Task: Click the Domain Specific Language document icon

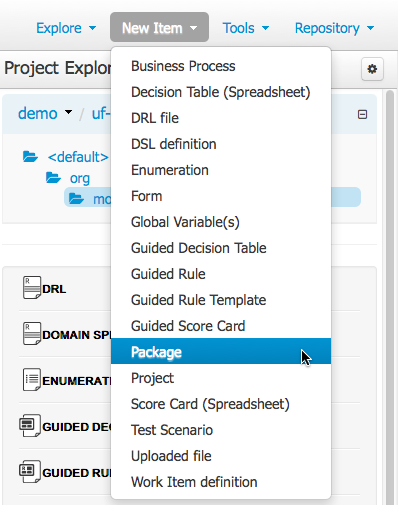Action: click(x=32, y=333)
